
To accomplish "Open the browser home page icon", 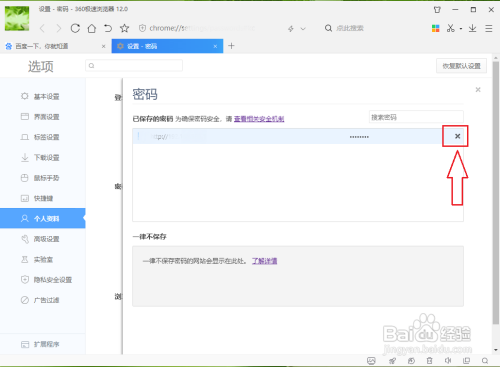I will (x=92, y=28).
